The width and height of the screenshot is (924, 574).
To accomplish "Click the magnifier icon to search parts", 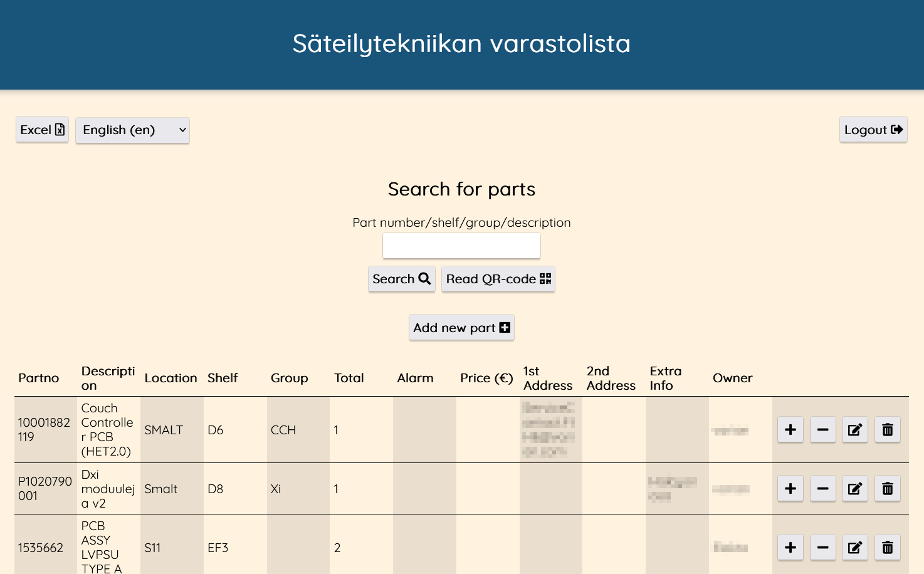I will tap(424, 279).
